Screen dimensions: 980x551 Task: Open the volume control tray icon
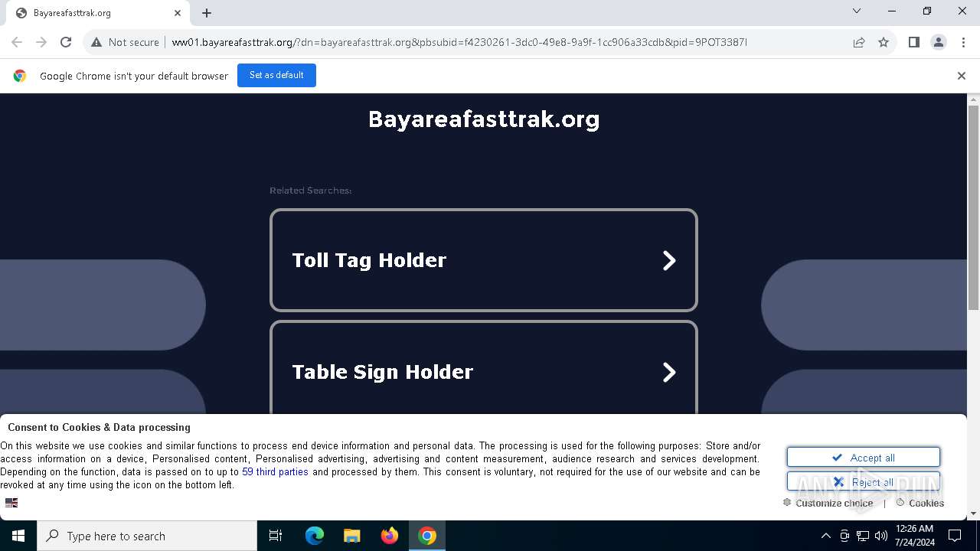pyautogui.click(x=881, y=536)
